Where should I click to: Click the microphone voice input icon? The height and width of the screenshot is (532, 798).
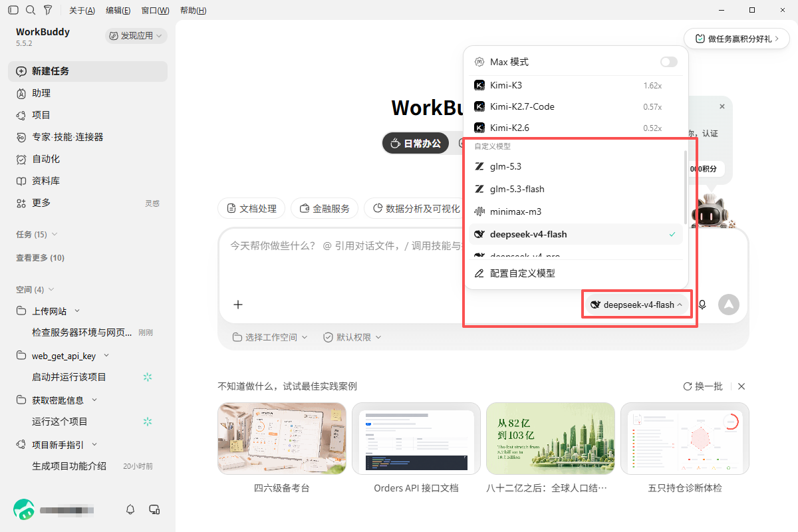(x=702, y=305)
